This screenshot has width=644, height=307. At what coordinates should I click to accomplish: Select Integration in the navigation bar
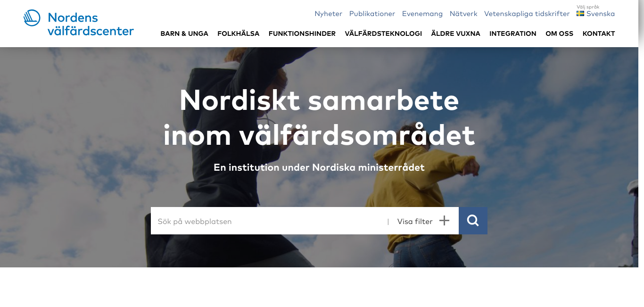pos(513,33)
